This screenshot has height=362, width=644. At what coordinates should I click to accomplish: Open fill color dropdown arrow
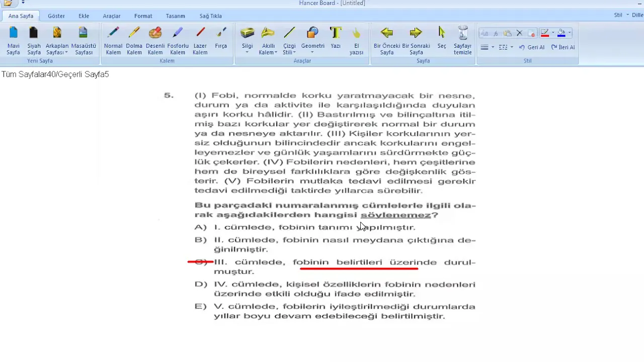pyautogui.click(x=570, y=33)
